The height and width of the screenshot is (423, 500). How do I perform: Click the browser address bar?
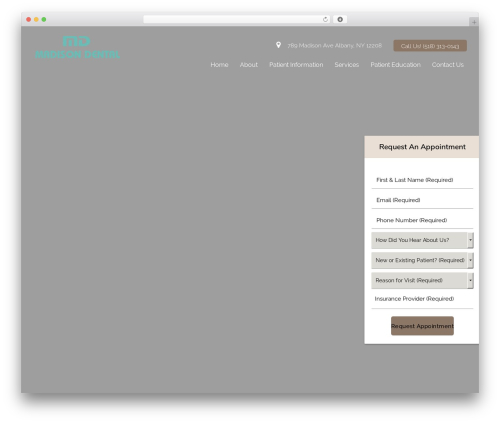(237, 19)
